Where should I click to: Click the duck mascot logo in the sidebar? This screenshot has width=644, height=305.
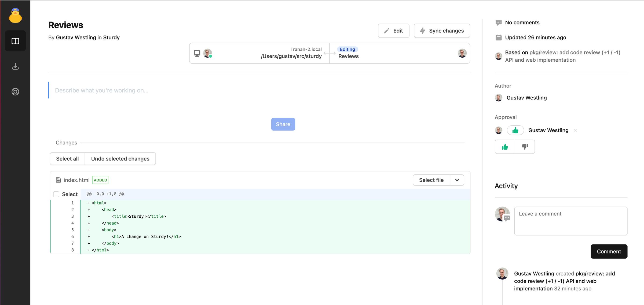(x=15, y=15)
